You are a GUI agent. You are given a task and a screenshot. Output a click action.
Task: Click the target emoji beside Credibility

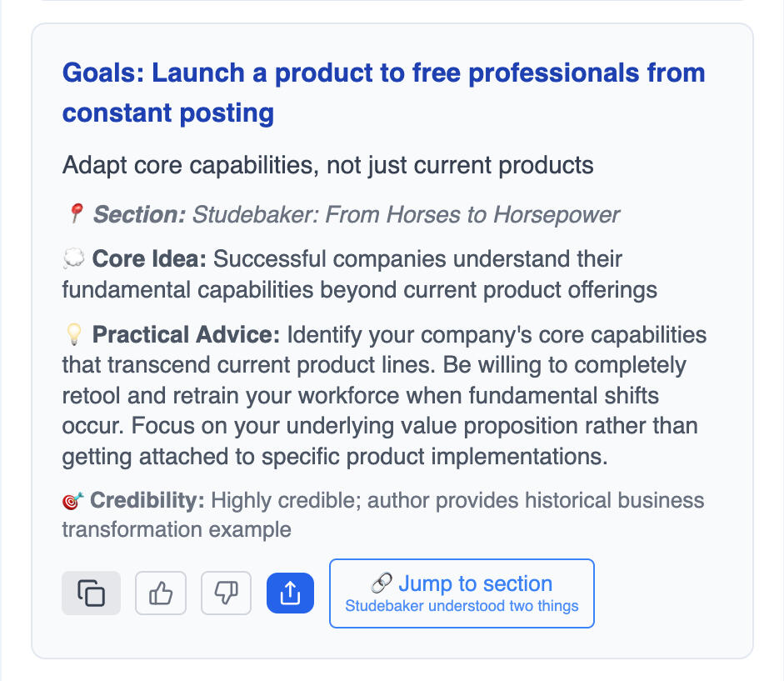(x=72, y=501)
